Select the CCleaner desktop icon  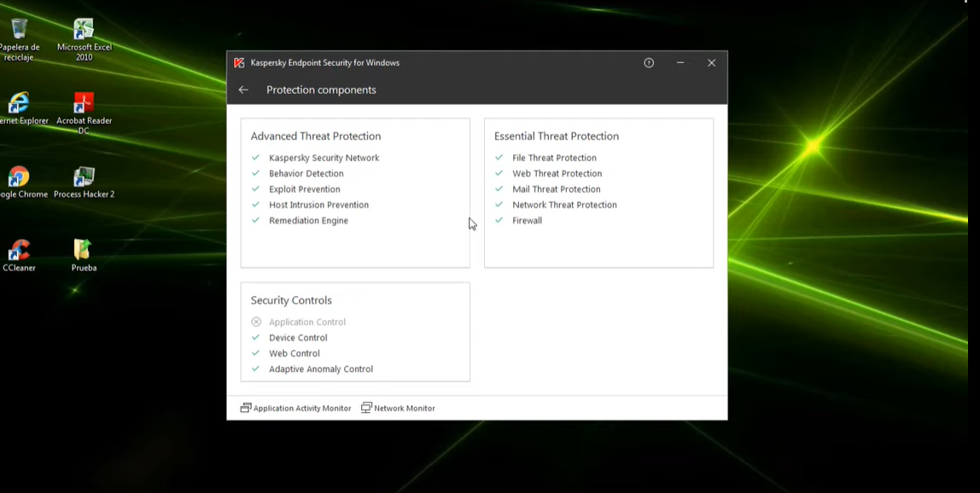tap(19, 256)
